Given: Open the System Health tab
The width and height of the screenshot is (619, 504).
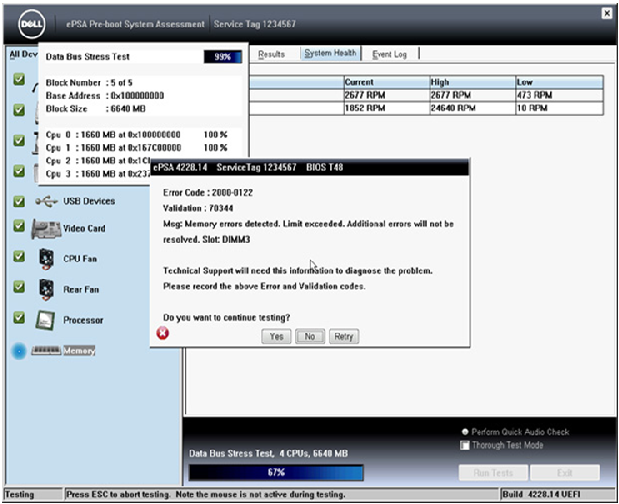Looking at the screenshot, I should click(330, 53).
